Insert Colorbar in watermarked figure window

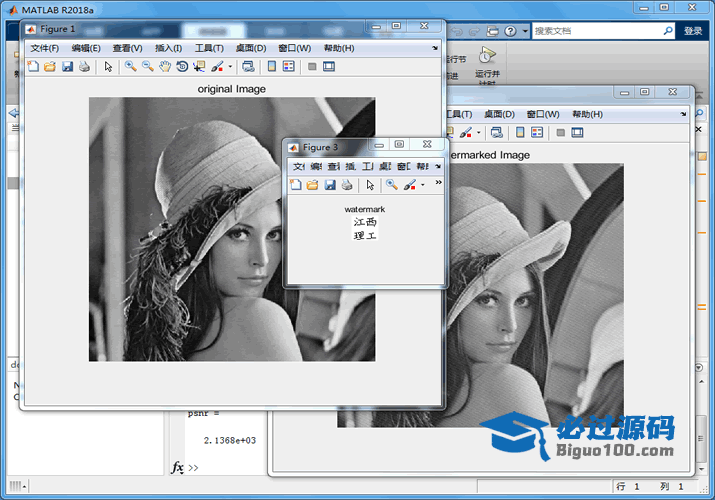520,133
